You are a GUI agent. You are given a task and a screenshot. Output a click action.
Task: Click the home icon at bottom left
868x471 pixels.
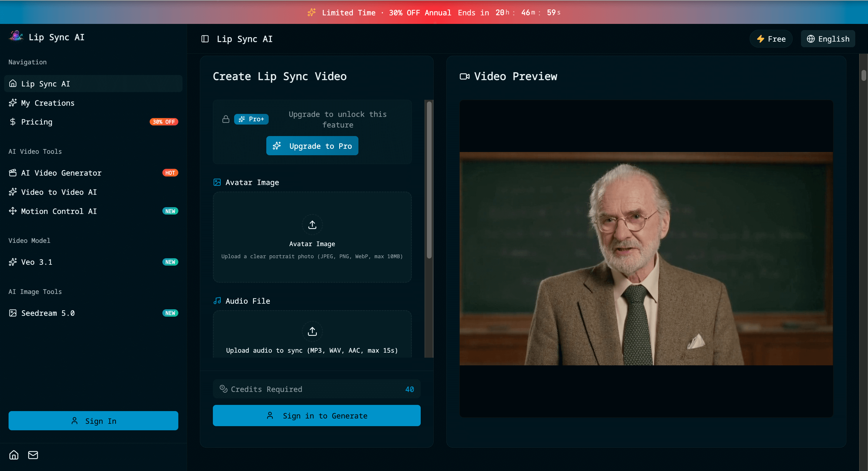pyautogui.click(x=14, y=455)
